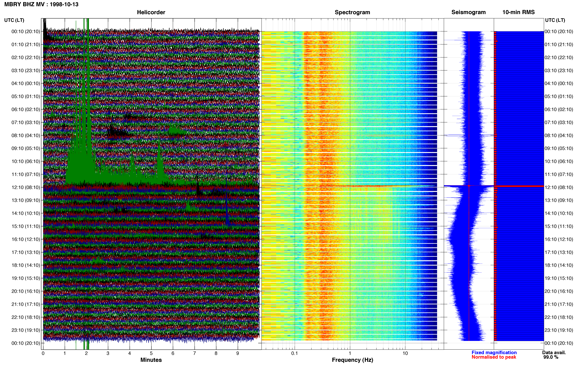Click the 'Fixed magnification' legend text
Screen dimensions: 588x368
(x=494, y=352)
